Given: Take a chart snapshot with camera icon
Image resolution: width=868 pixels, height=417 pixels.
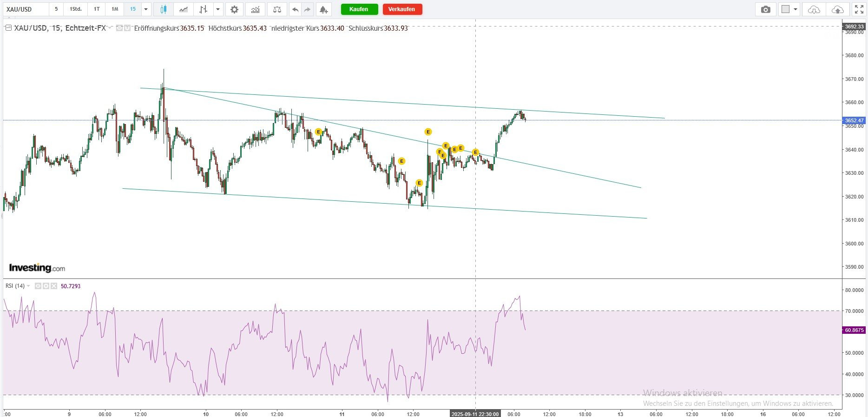Looking at the screenshot, I should coord(765,9).
